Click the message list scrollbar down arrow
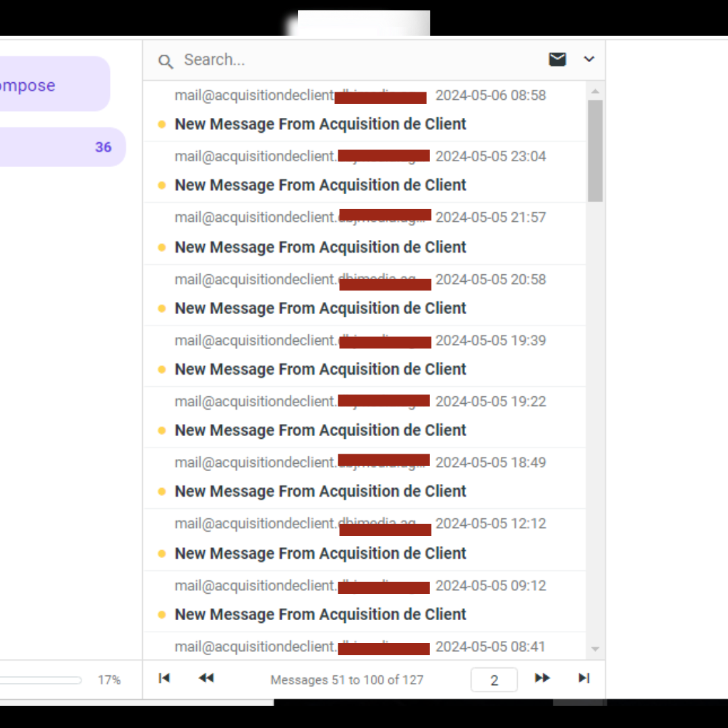Screen dimensions: 728x728 click(595, 649)
